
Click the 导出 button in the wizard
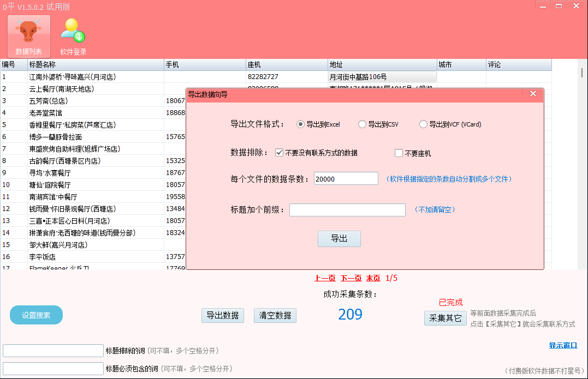tap(339, 238)
